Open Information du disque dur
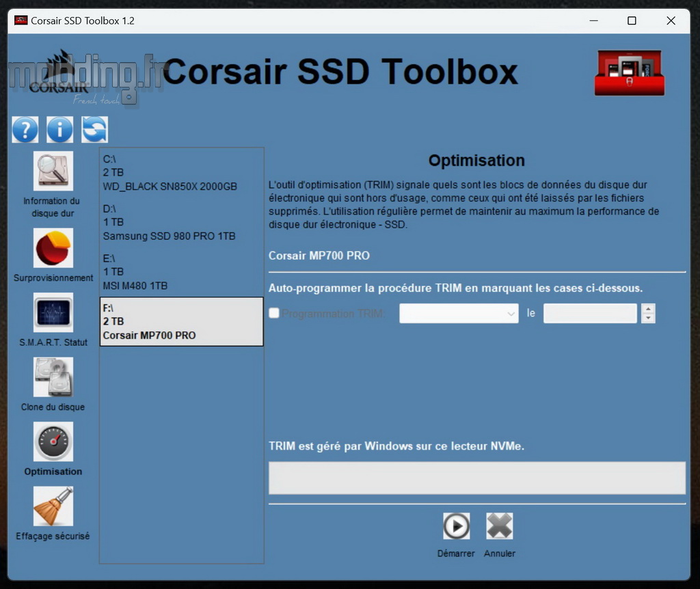This screenshot has height=589, width=700. pyautogui.click(x=53, y=171)
